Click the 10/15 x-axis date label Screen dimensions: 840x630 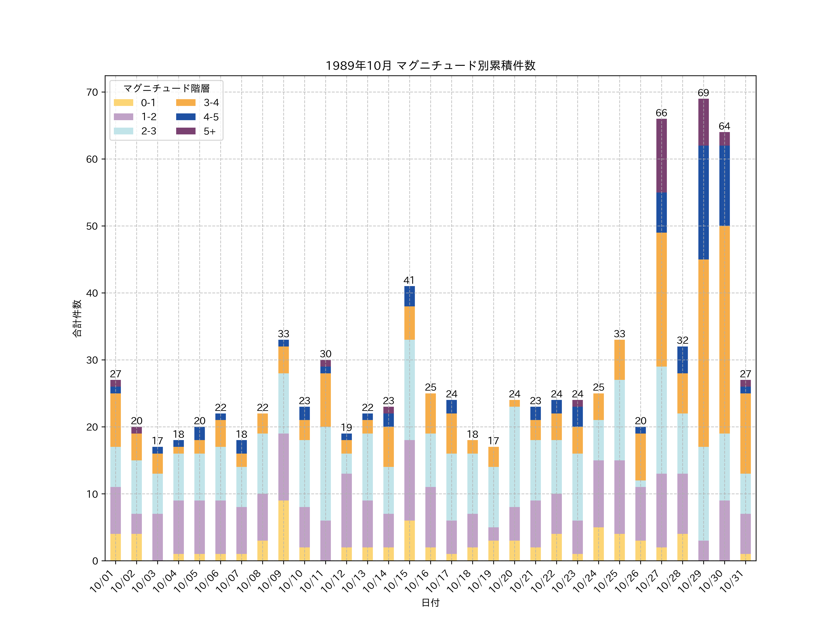click(396, 581)
